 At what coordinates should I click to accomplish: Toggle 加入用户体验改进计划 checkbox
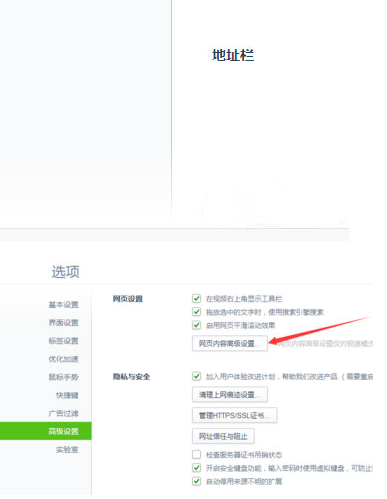pyautogui.click(x=196, y=376)
